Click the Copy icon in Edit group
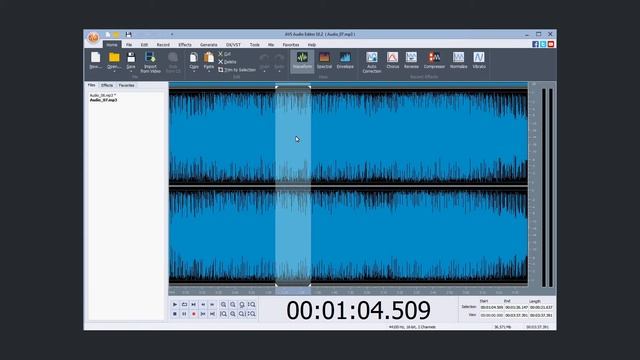 [x=194, y=57]
